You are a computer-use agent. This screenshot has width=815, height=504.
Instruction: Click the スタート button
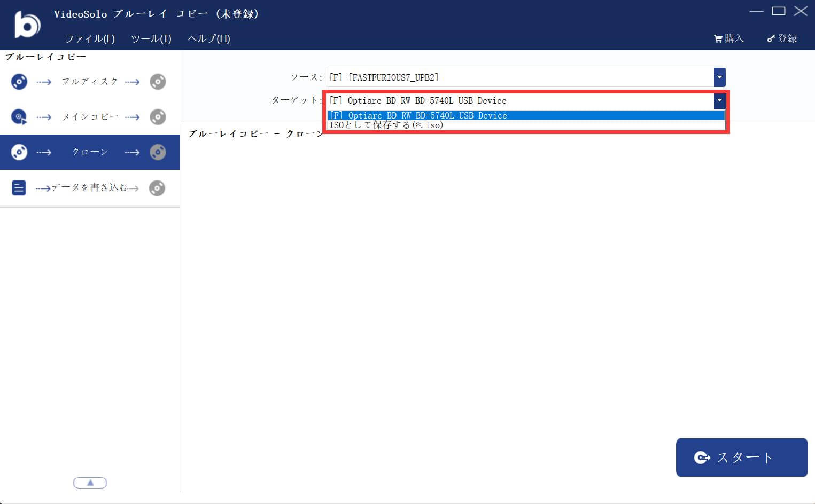(x=742, y=458)
